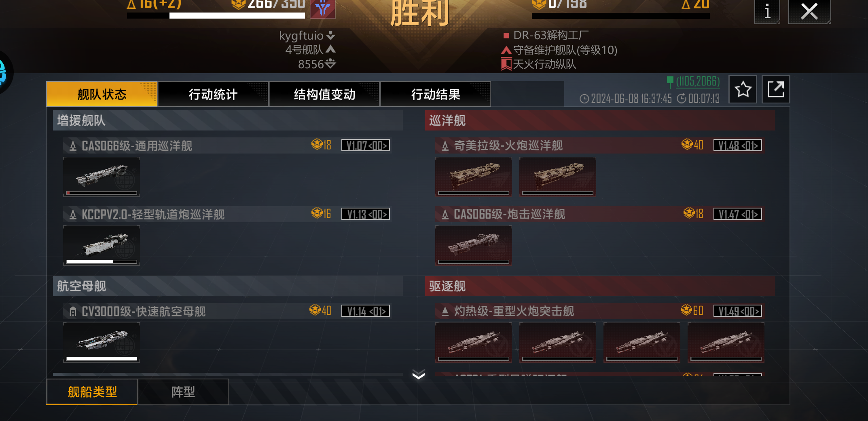Switch to the 行动统计 tab
Screen dimensions: 868x421
click(213, 95)
